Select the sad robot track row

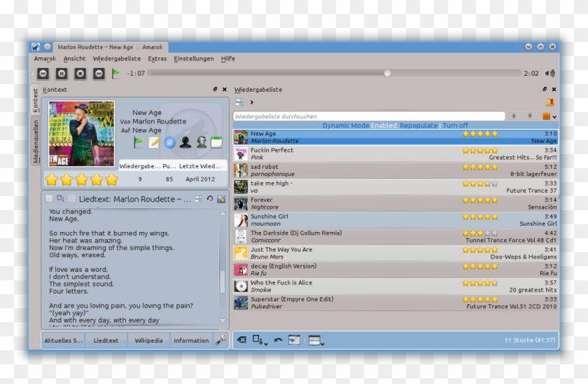tap(395, 170)
